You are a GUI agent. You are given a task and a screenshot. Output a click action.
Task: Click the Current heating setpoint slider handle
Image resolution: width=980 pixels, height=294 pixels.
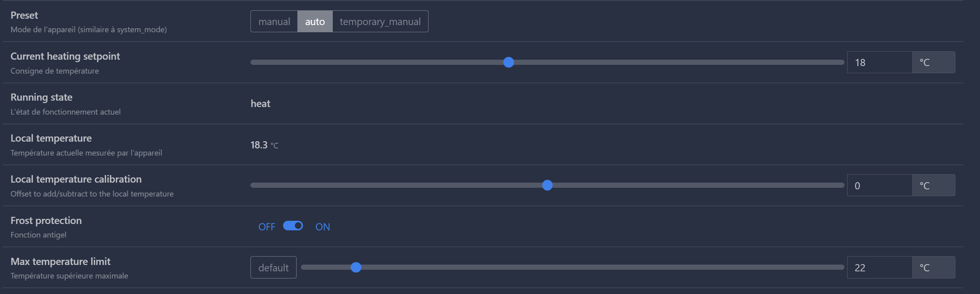[508, 62]
